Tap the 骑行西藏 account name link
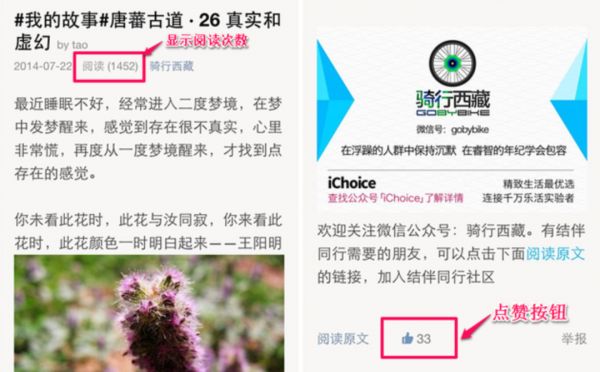The height and width of the screenshot is (372, 600). click(x=172, y=66)
